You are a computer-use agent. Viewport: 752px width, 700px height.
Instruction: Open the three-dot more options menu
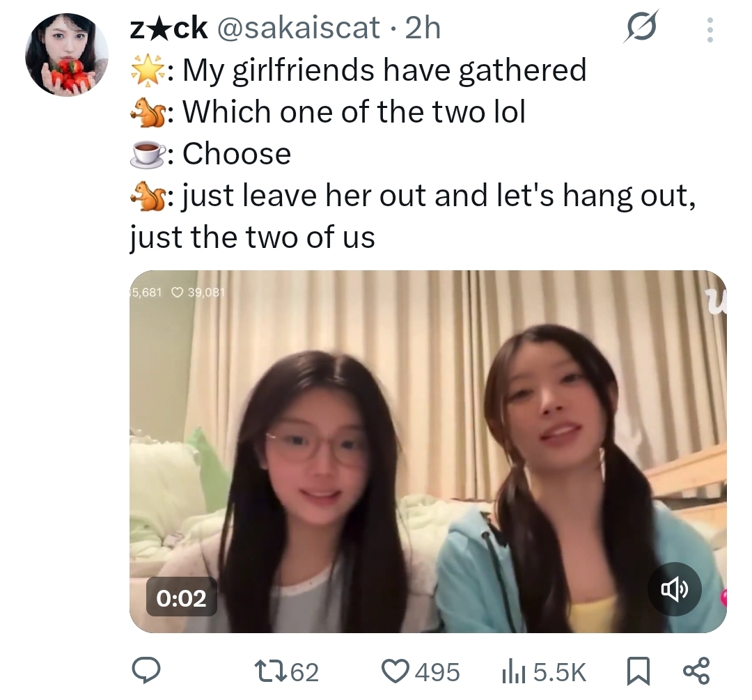pyautogui.click(x=710, y=30)
